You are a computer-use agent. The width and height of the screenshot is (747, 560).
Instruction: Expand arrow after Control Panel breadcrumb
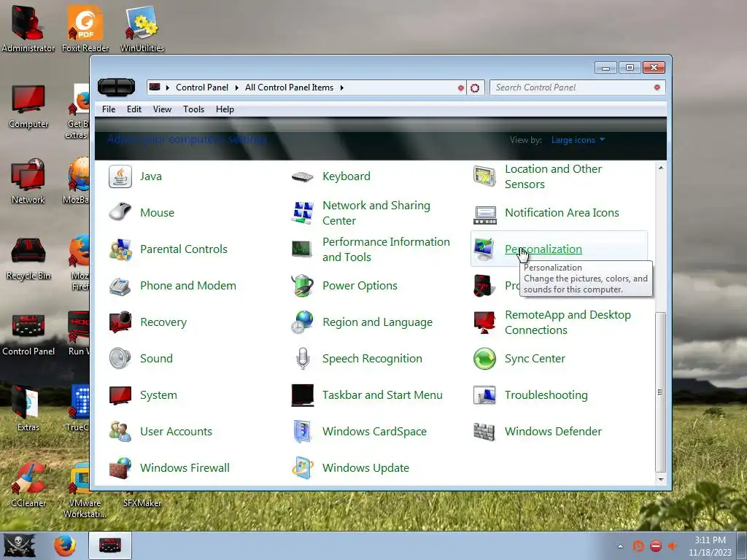[237, 87]
